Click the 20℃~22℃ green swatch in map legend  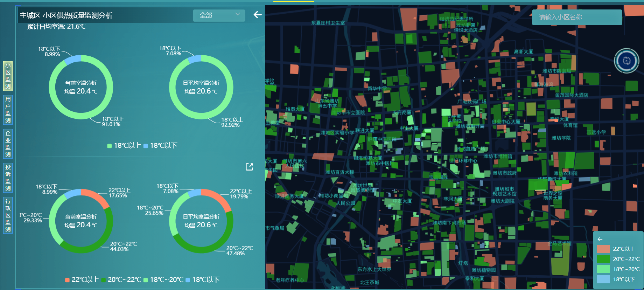(603, 259)
